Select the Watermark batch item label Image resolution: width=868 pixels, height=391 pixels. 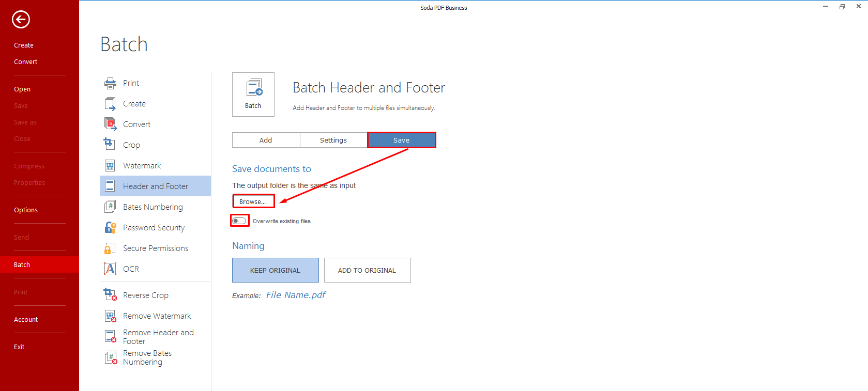tap(142, 166)
